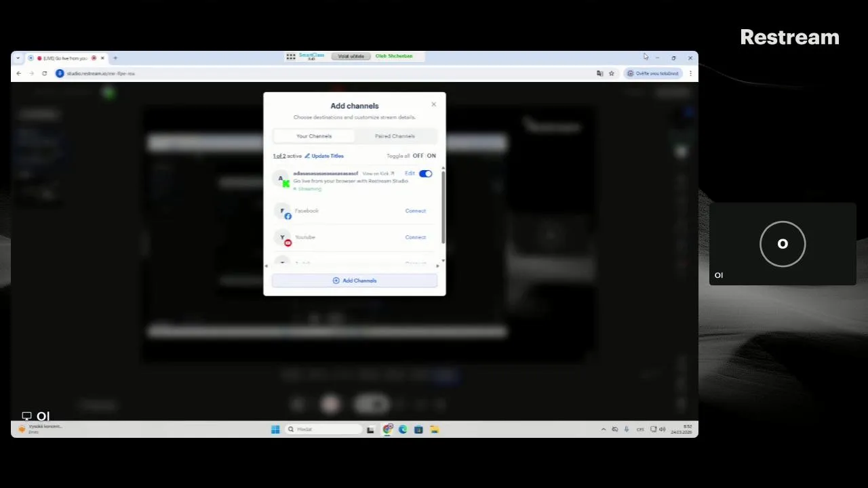
Task: Click the Facebook channel avatar icon
Action: tap(283, 211)
